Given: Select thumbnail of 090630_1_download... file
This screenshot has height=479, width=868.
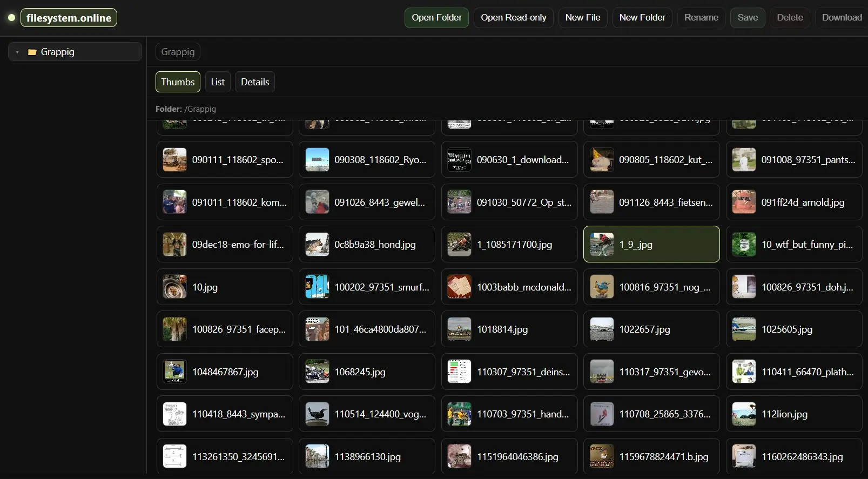Looking at the screenshot, I should click(459, 160).
